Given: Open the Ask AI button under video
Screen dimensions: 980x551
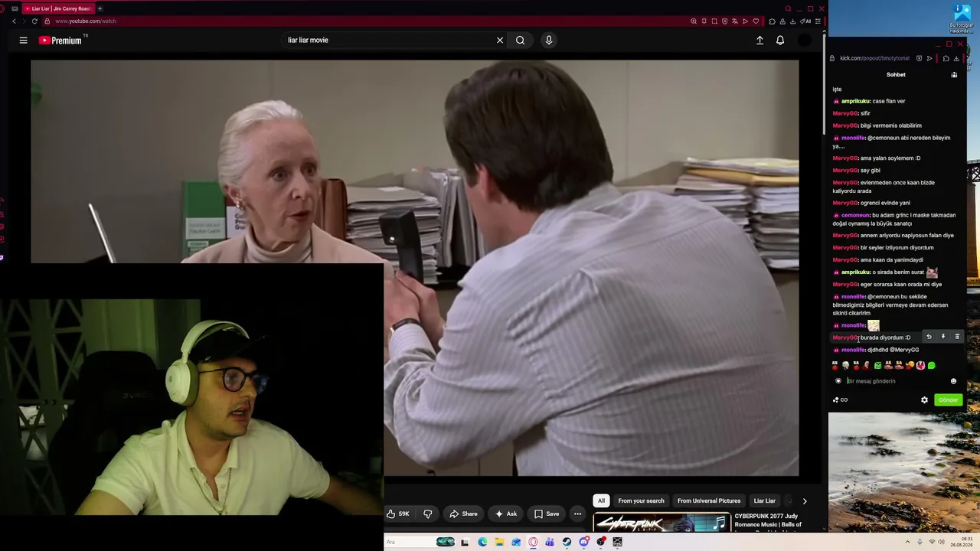Looking at the screenshot, I should coord(506,514).
